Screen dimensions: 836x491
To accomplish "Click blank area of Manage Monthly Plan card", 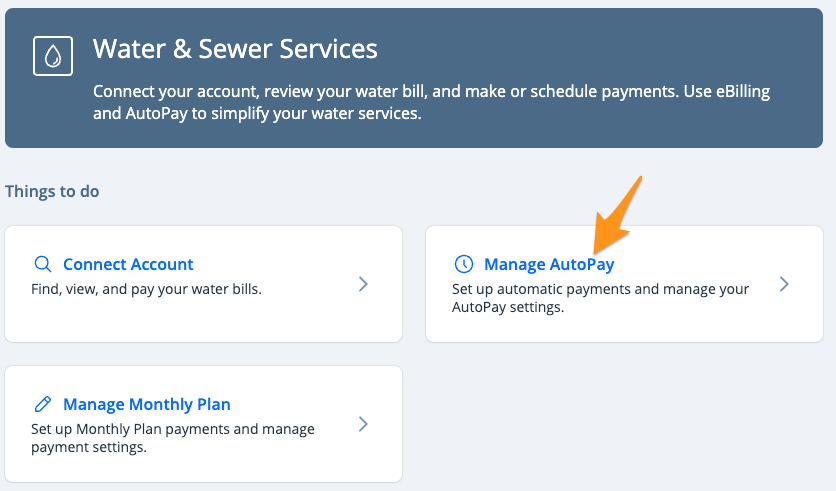I will point(203,466).
